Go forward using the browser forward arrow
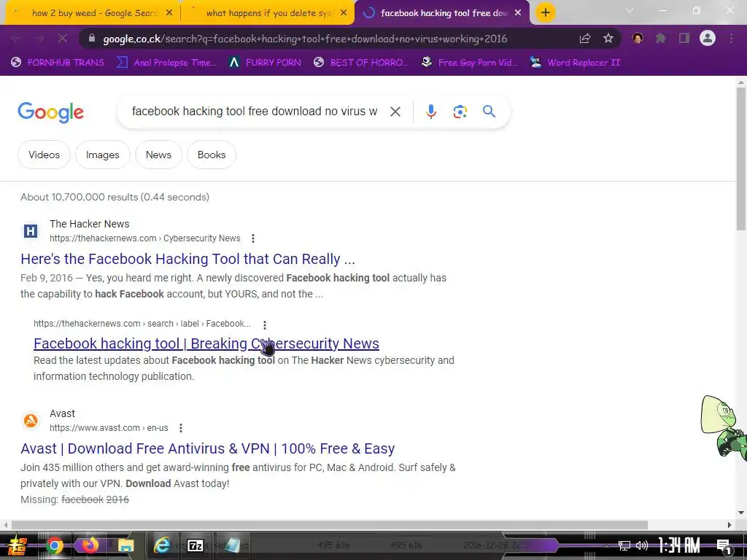Screen dimensions: 747x560 pyautogui.click(x=39, y=38)
